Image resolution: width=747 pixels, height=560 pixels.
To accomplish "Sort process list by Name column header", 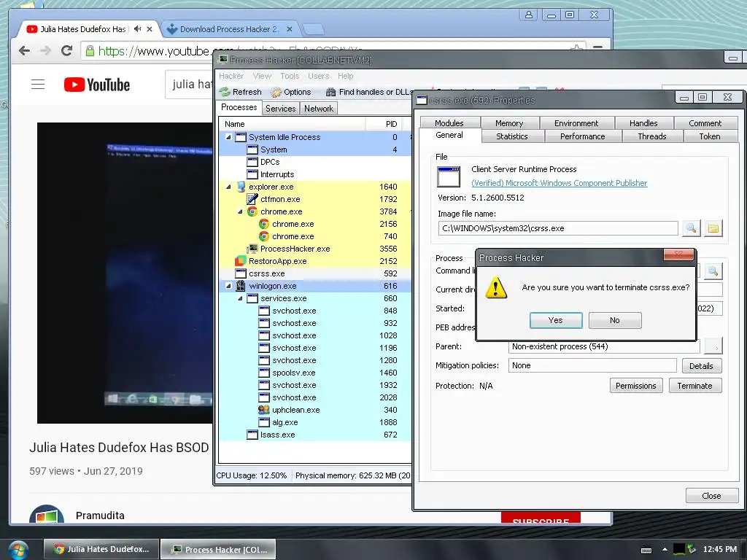I will (292, 124).
